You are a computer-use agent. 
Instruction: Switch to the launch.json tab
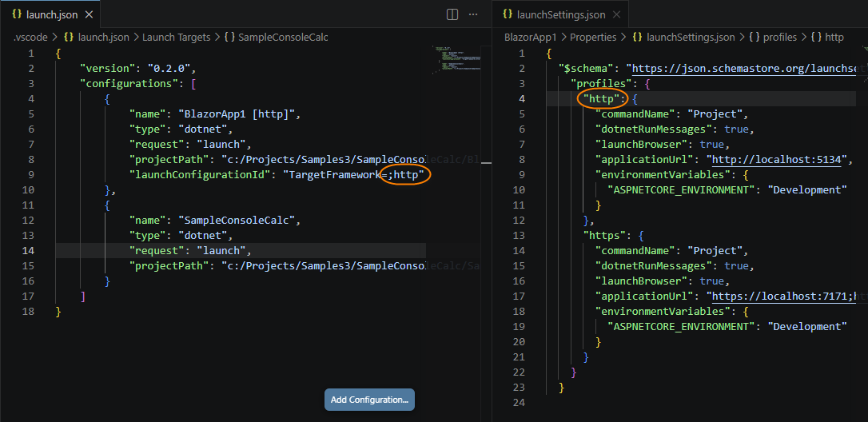point(50,14)
